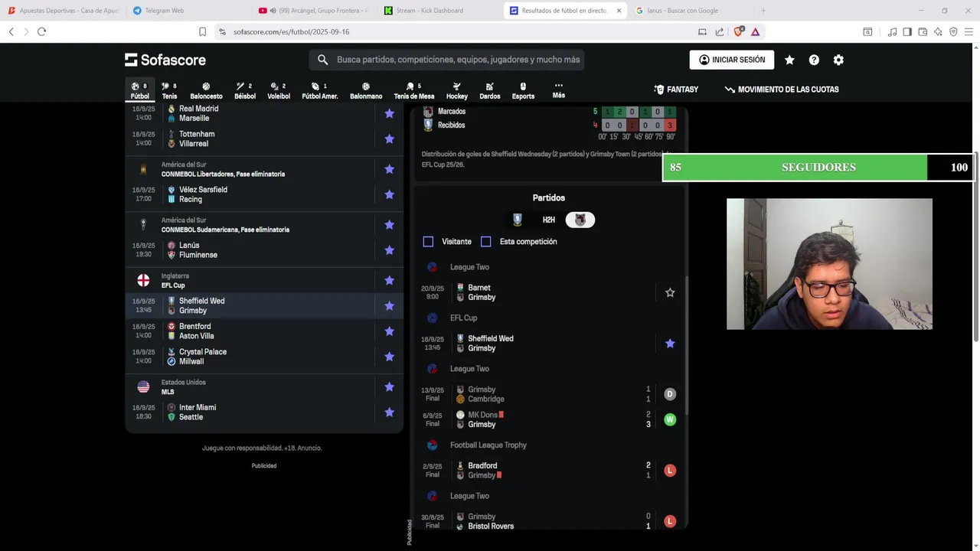
Task: Reload the page
Action: point(41,31)
